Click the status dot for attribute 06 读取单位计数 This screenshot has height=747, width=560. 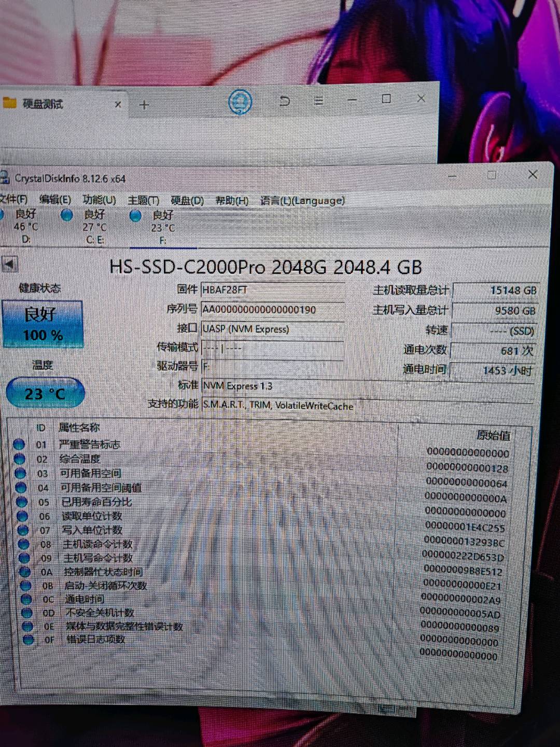(22, 516)
